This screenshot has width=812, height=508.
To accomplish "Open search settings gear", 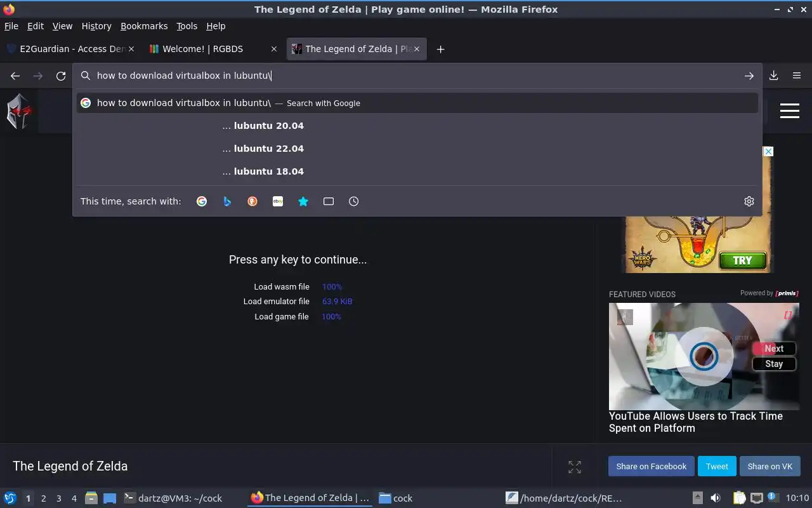I will point(749,201).
